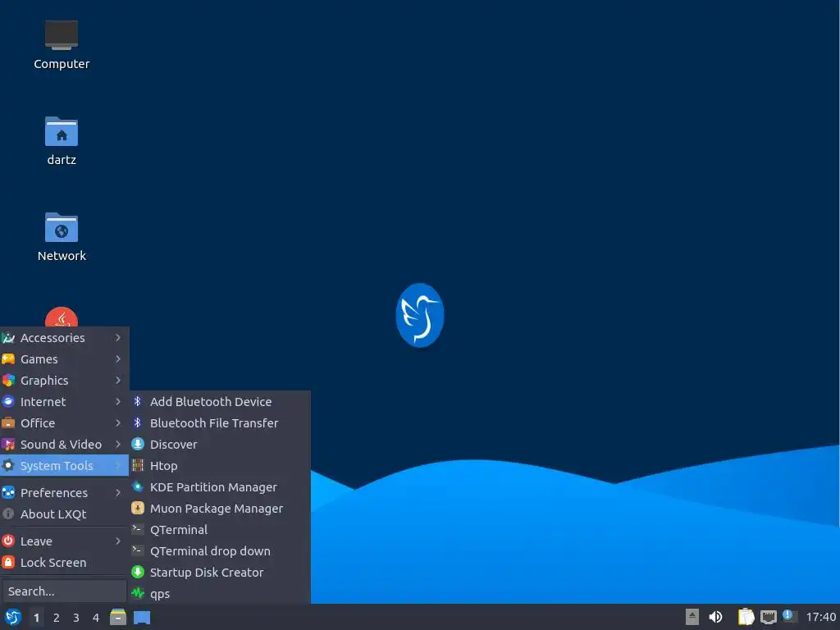Click the Htop icon in submenu
Image resolution: width=840 pixels, height=630 pixels.
[138, 466]
